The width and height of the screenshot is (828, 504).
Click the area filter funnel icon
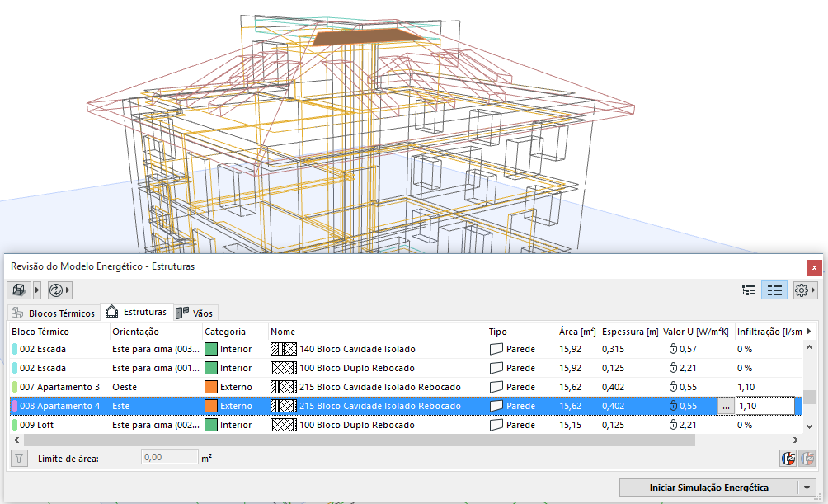tap(18, 458)
